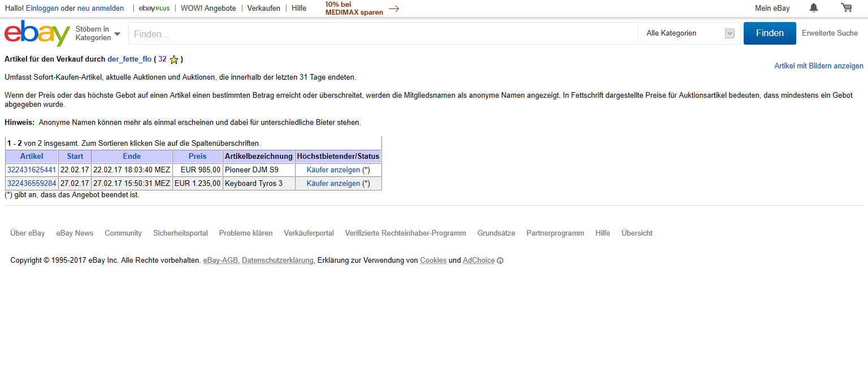Open Mein eBay menu

click(772, 8)
